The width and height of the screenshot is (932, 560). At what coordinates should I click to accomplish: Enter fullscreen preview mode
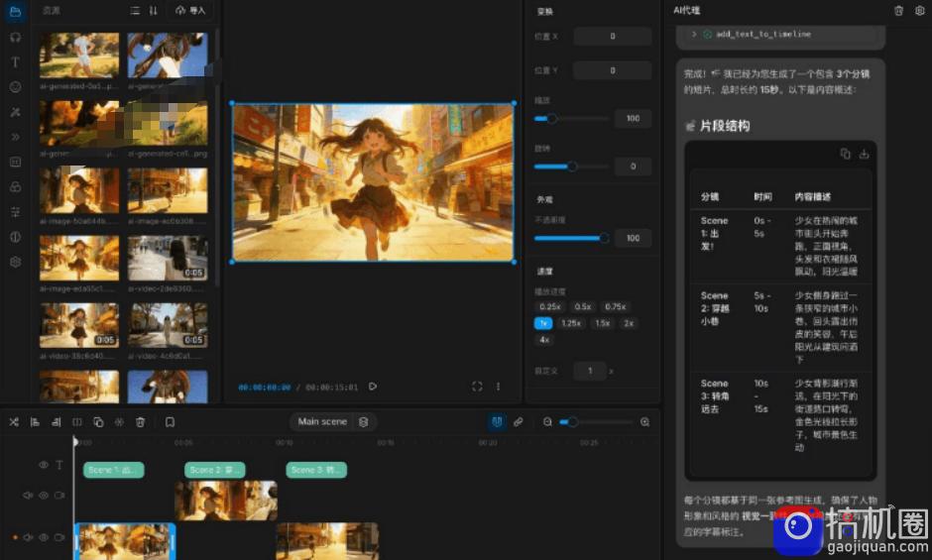(x=477, y=387)
